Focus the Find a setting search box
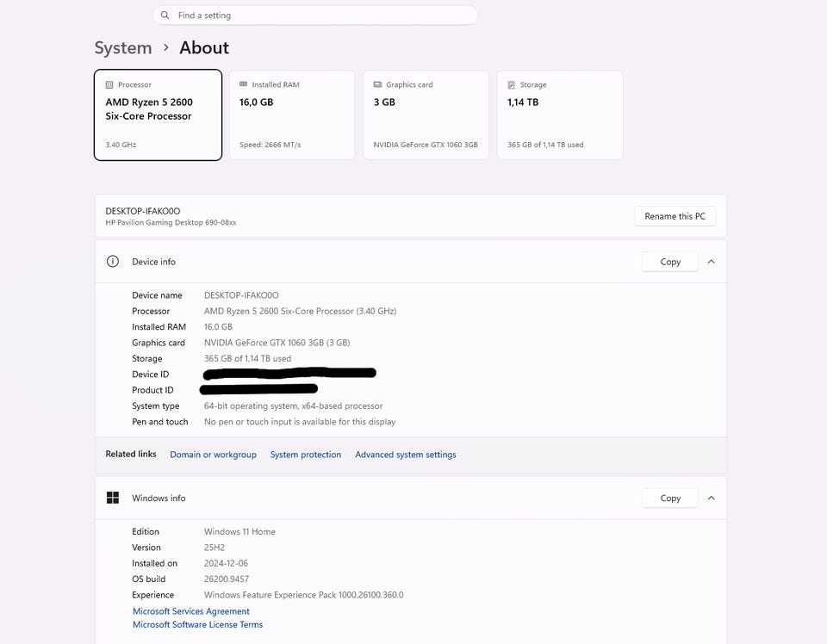Viewport: 827px width, 644px height. click(315, 15)
